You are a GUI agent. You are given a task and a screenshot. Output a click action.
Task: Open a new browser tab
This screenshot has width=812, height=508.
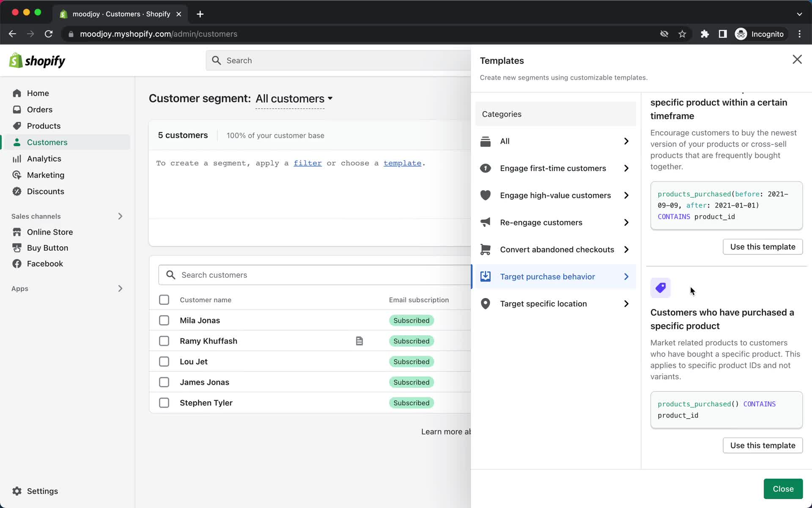tap(200, 14)
